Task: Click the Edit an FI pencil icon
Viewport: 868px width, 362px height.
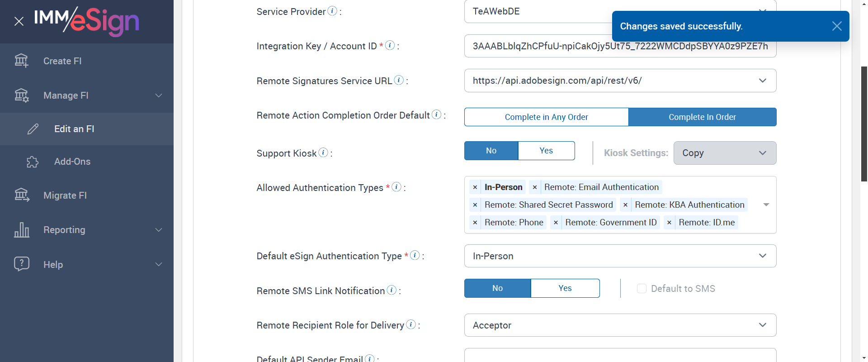Action: pyautogui.click(x=33, y=129)
